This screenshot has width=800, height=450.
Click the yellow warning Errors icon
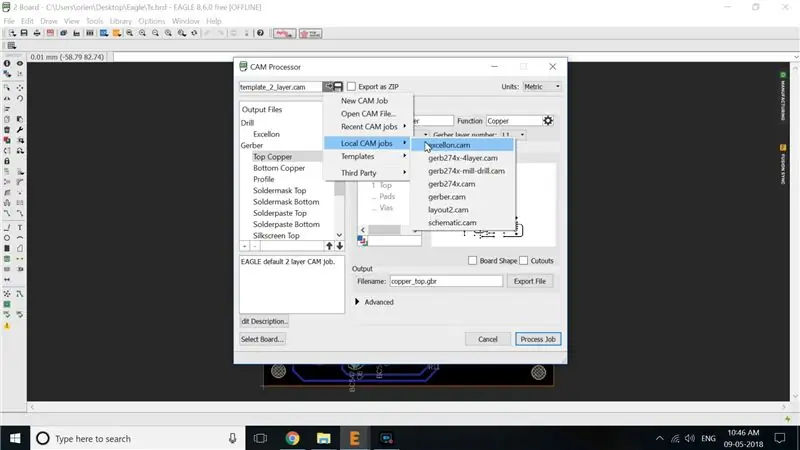pyautogui.click(x=7, y=326)
